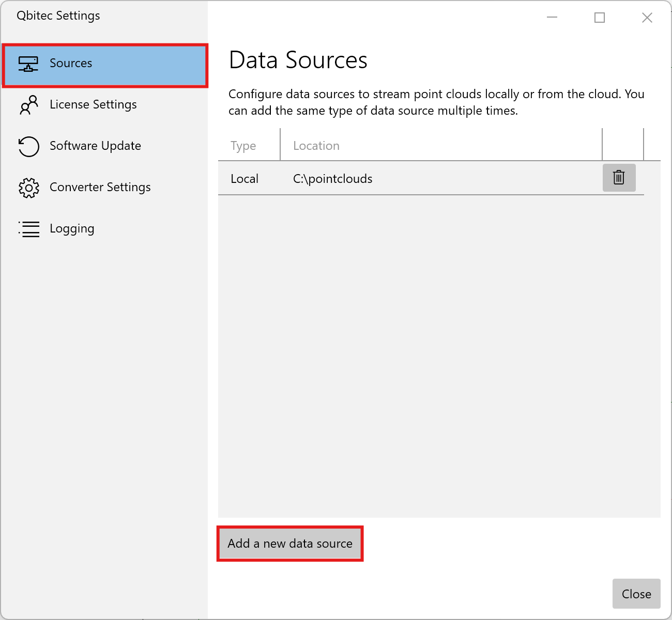Viewport: 672px width, 620px height.
Task: Go to the Converter Settings section
Action: 100,187
